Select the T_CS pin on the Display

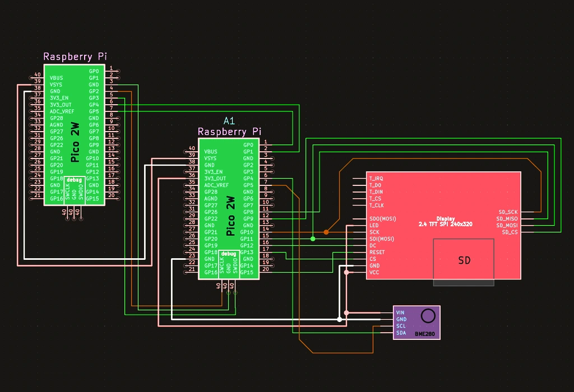pos(375,199)
